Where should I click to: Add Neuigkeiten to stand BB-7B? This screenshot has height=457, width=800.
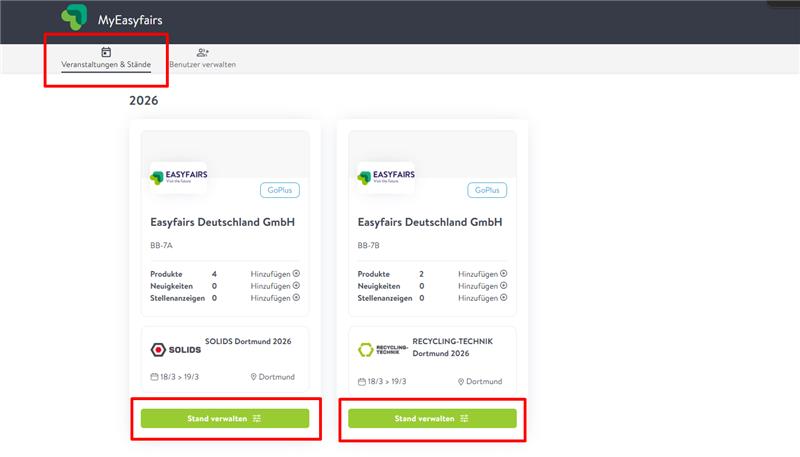482,285
